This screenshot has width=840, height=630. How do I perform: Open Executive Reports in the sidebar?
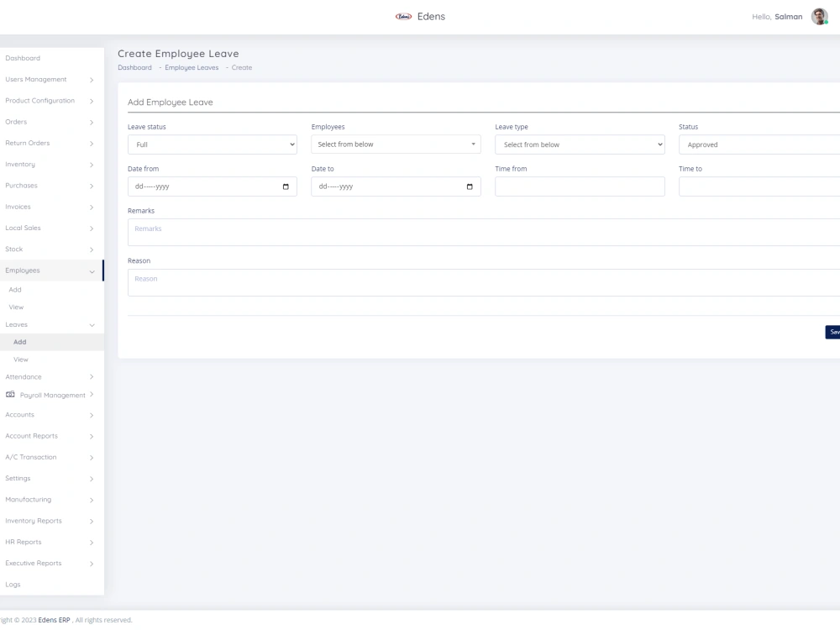(x=34, y=563)
